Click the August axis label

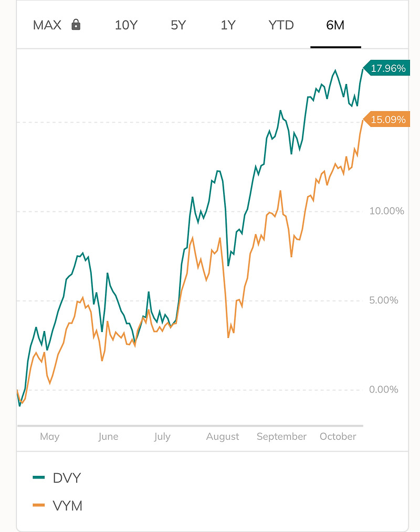223,437
